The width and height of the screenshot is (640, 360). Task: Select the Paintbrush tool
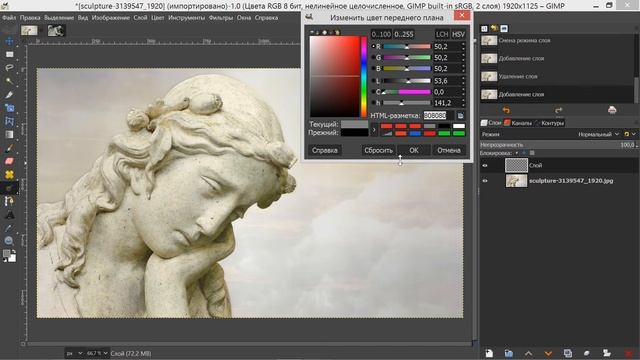tap(9, 148)
